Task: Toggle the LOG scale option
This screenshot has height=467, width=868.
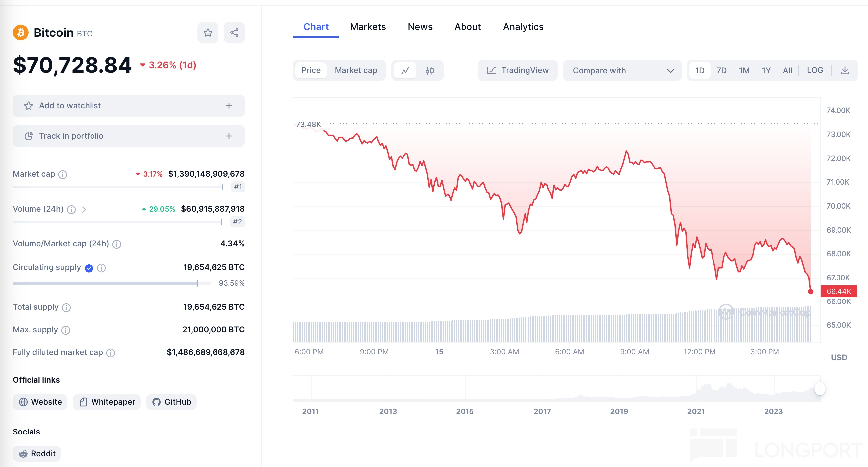Action: pyautogui.click(x=814, y=70)
